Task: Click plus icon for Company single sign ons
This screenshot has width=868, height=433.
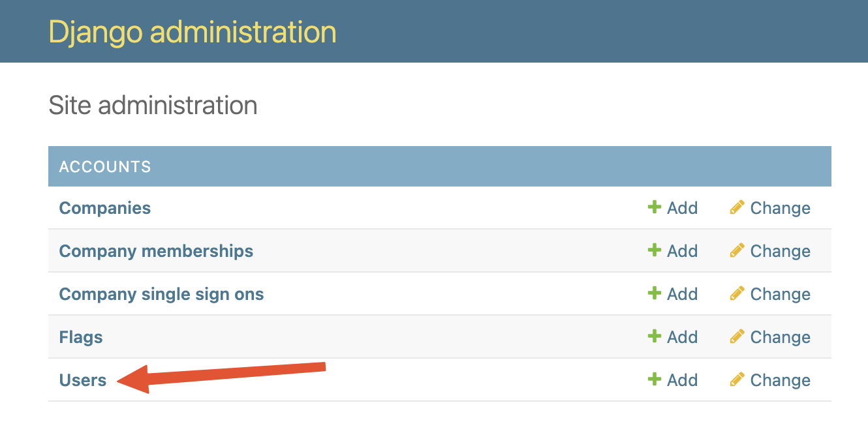Action: click(x=654, y=293)
